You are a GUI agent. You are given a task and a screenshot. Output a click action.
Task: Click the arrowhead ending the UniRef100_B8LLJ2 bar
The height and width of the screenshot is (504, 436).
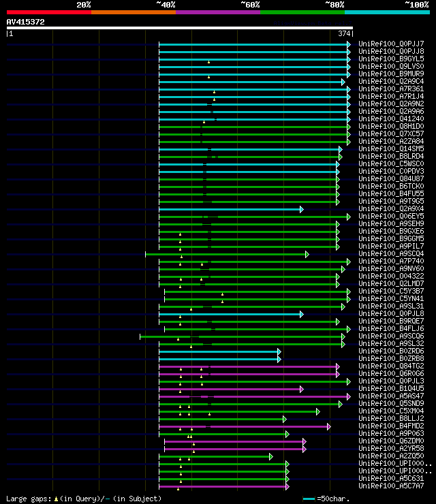coord(285,419)
